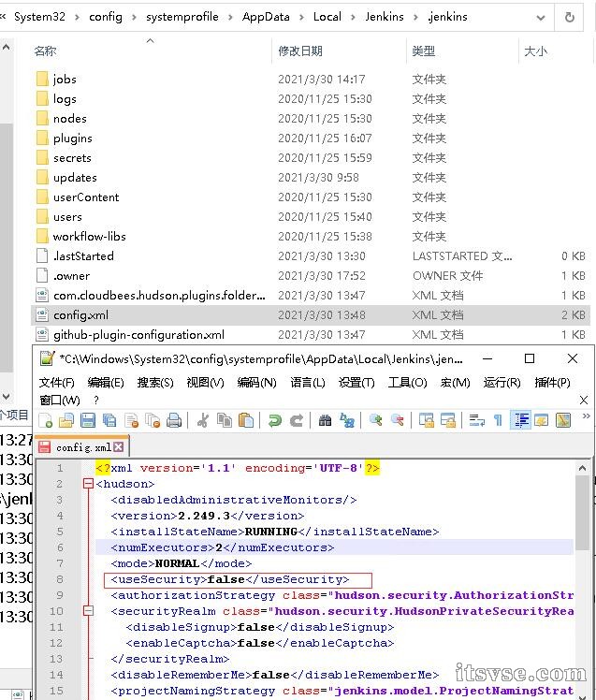Expand the chevron after the Local breadcrumb
This screenshot has height=700, width=596.
click(353, 18)
